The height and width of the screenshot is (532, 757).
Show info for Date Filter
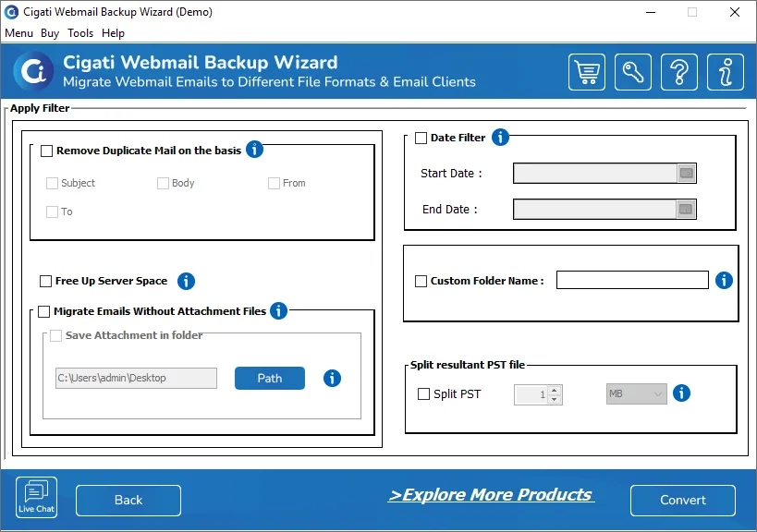(500, 138)
